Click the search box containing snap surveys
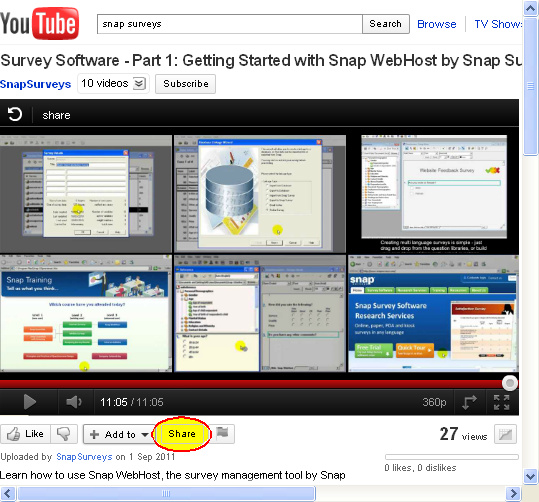Viewport: 539px width, 502px height. (230, 24)
